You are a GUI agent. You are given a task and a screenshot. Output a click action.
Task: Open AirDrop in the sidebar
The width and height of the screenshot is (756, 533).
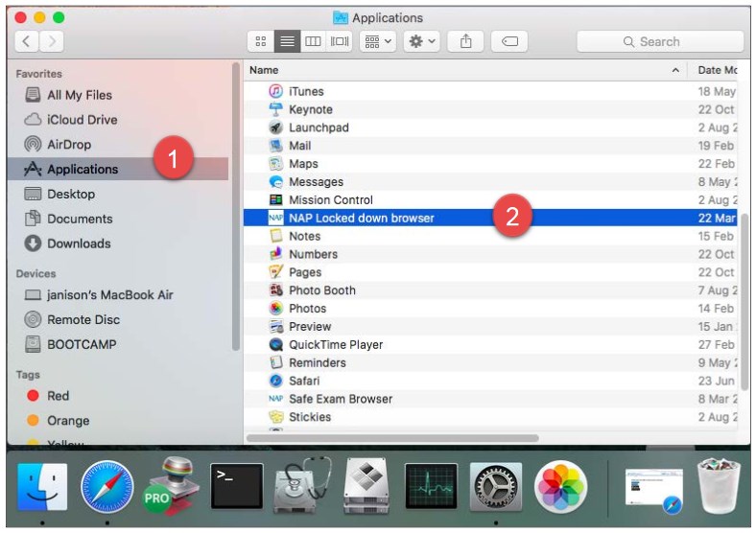[69, 144]
